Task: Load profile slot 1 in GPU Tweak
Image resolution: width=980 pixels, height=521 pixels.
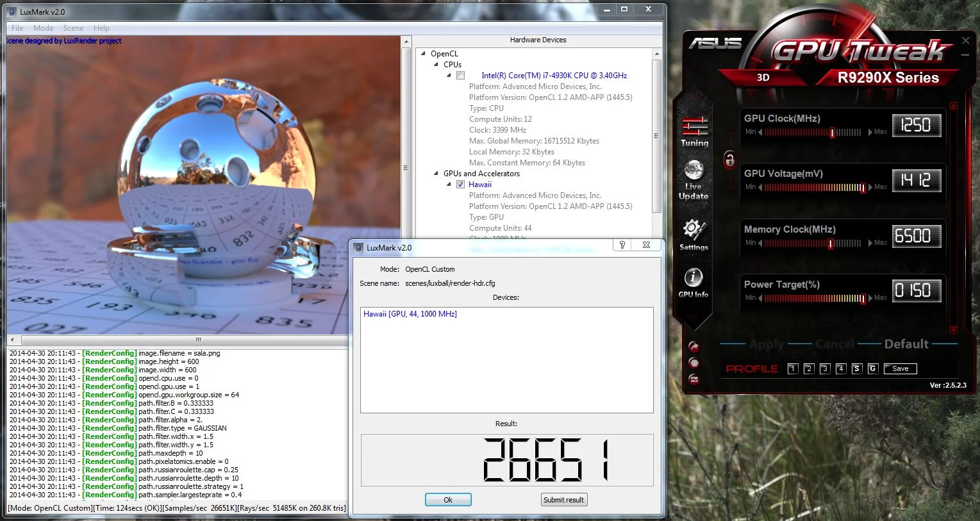Action: [x=793, y=368]
